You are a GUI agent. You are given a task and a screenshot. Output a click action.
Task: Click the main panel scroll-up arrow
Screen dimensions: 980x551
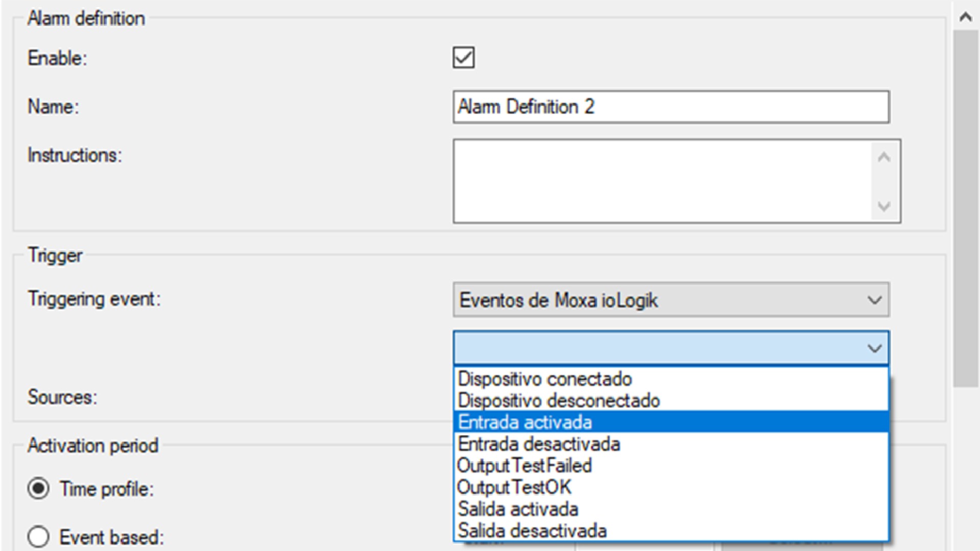pos(965,17)
